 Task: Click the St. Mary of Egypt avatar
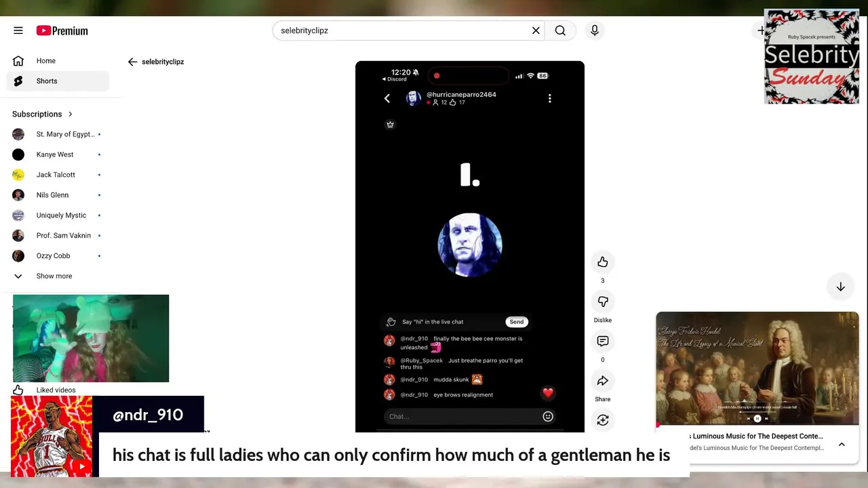(x=18, y=134)
